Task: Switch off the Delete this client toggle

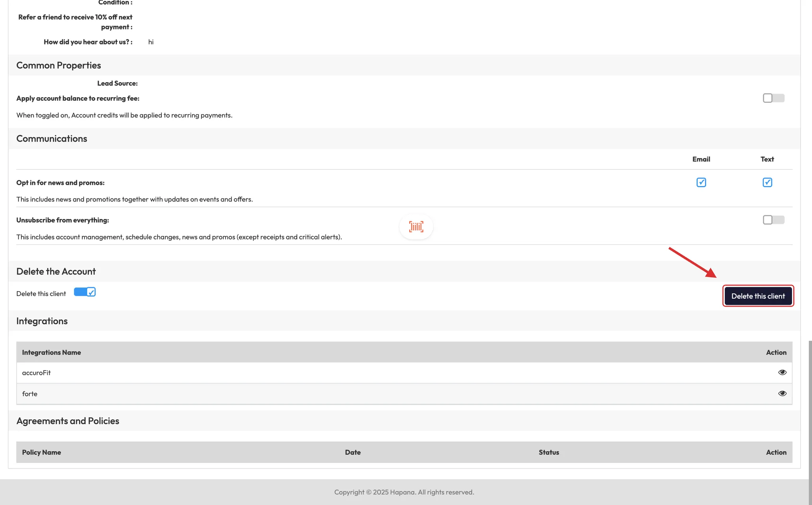Action: pyautogui.click(x=85, y=292)
